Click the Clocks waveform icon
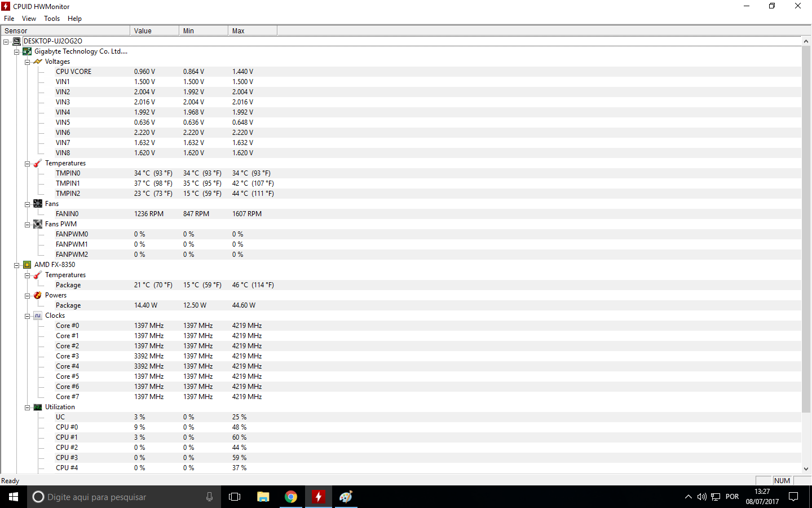The image size is (812, 508). click(38, 316)
